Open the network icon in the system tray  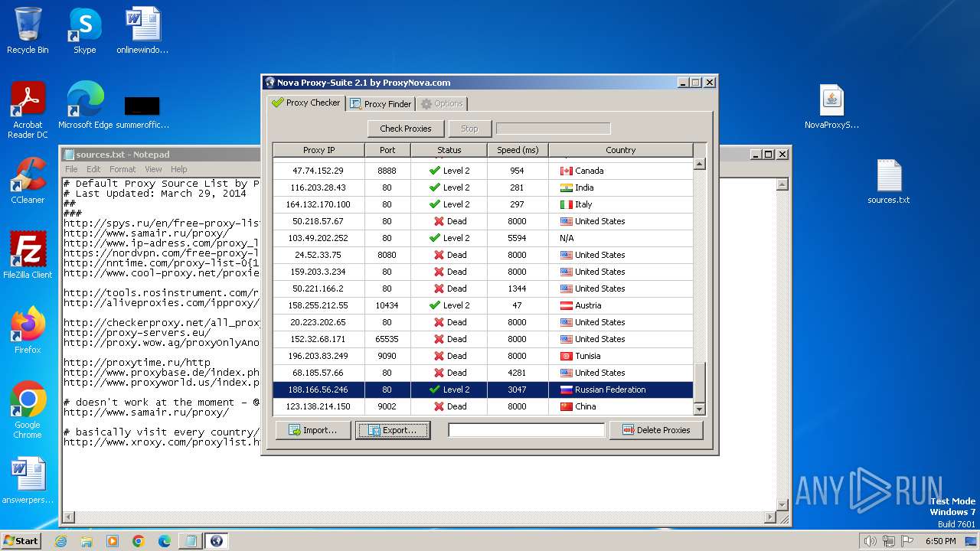889,541
